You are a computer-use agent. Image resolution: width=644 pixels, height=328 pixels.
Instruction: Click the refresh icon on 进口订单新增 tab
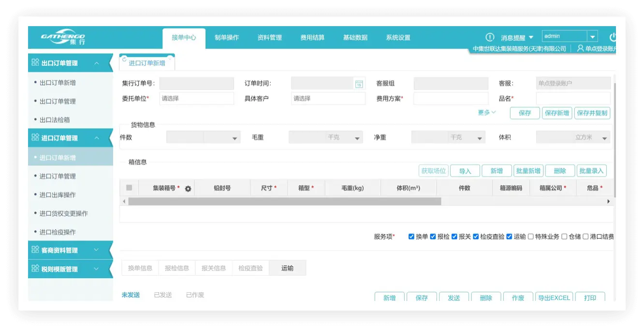pyautogui.click(x=124, y=59)
